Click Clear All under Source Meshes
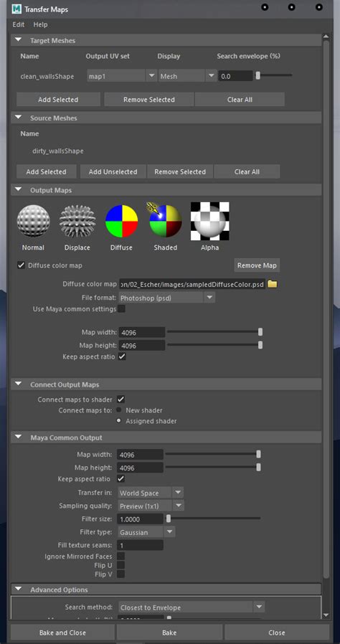This screenshot has width=340, height=644. (x=247, y=171)
